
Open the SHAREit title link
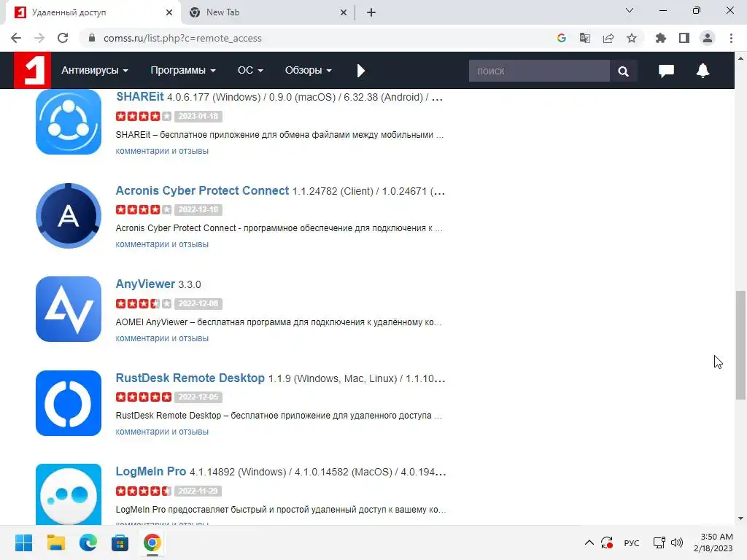[x=139, y=97]
